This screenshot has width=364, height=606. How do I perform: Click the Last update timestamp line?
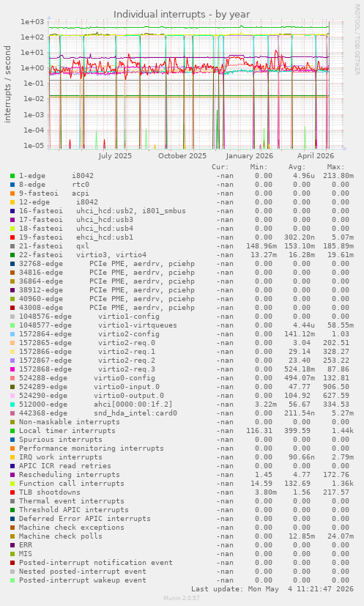tap(272, 589)
